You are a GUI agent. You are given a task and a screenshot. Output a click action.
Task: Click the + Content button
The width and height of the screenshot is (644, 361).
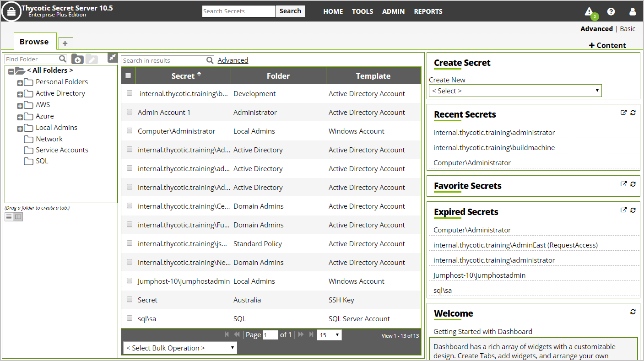coord(607,45)
